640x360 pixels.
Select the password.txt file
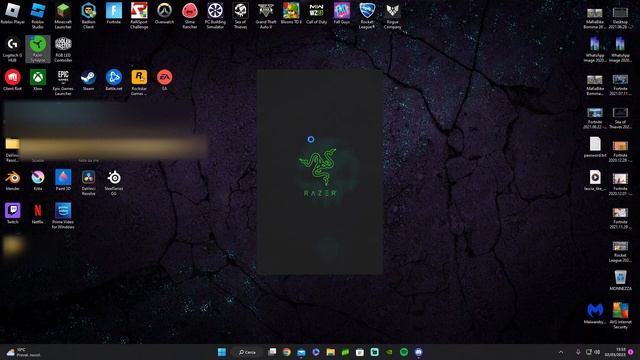click(595, 147)
